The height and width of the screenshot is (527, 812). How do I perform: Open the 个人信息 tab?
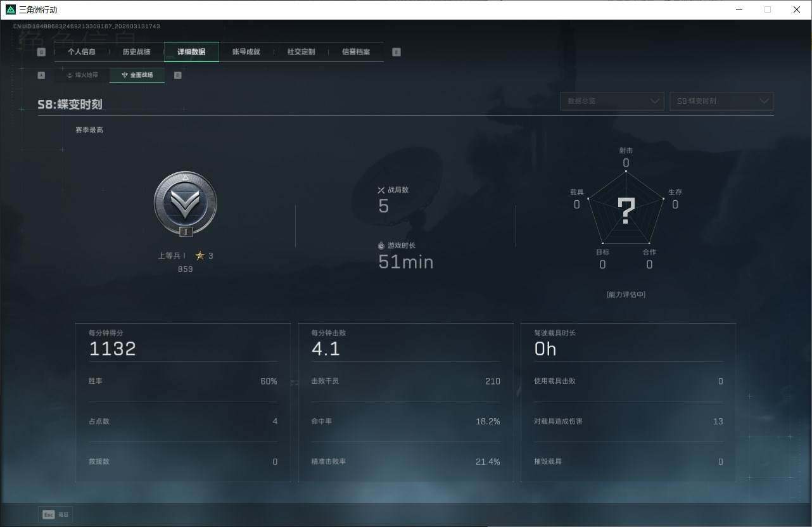click(x=82, y=52)
